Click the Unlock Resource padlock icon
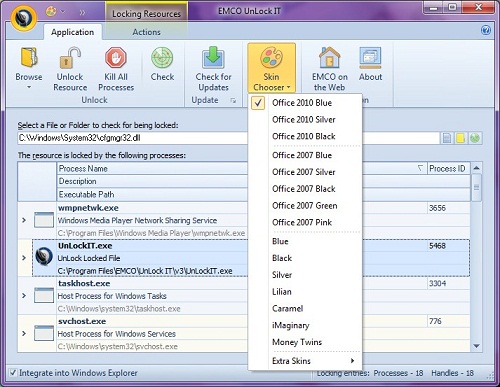The image size is (500, 387). pos(70,57)
